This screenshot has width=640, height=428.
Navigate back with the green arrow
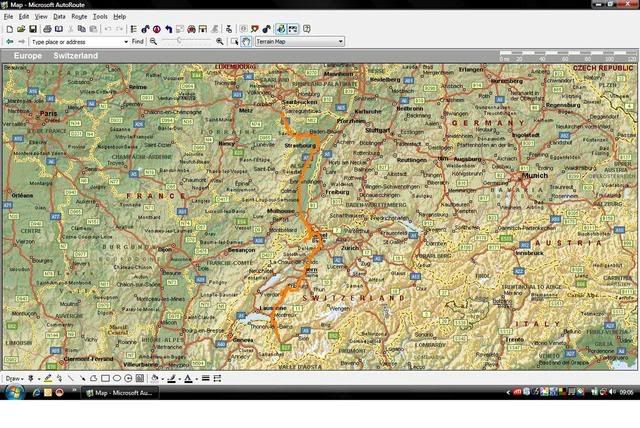9,42
